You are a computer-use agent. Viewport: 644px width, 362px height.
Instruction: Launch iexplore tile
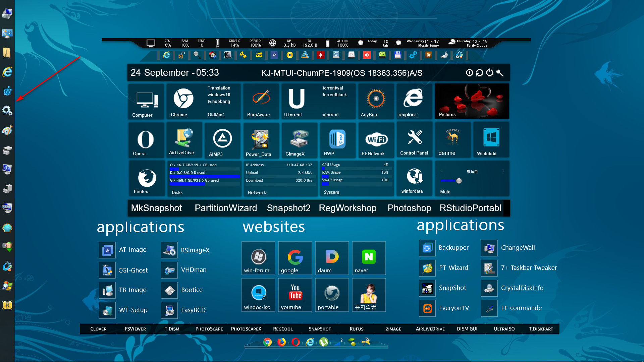pyautogui.click(x=414, y=101)
